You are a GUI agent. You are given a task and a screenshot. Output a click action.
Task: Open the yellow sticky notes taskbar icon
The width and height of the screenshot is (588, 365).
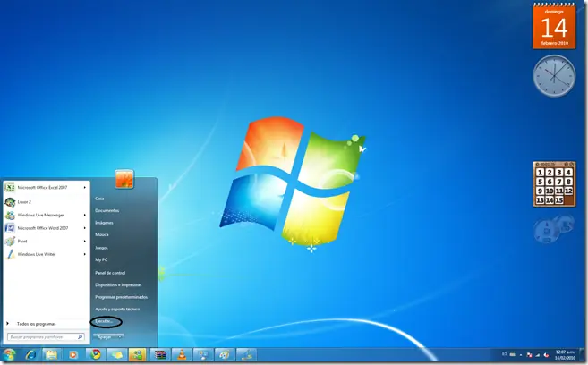tap(117, 354)
